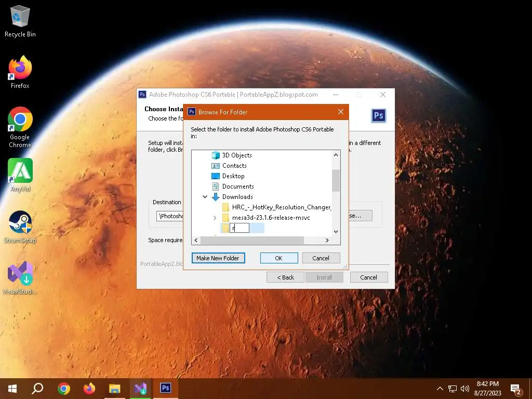This screenshot has height=399, width=532.
Task: Select the SteamSetup desktop icon
Action: 20,227
